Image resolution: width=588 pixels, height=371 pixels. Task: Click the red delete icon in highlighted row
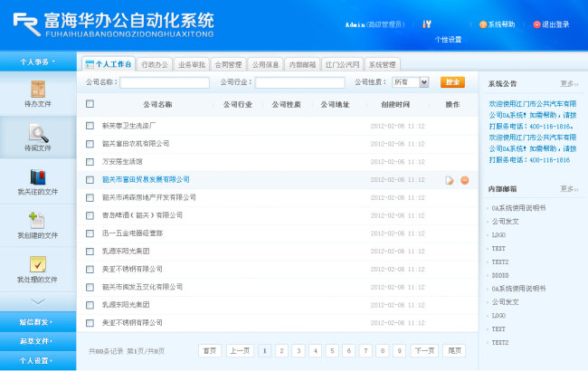pos(465,180)
